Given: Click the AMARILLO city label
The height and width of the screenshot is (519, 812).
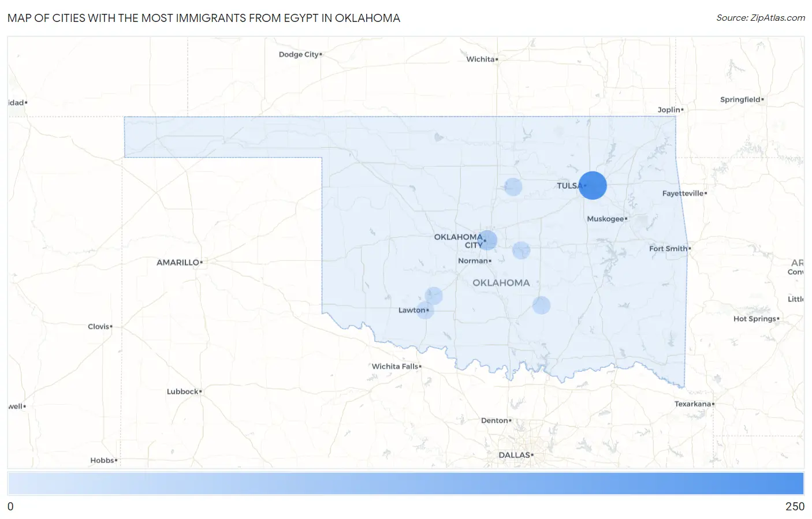Looking at the screenshot, I should pos(178,262).
